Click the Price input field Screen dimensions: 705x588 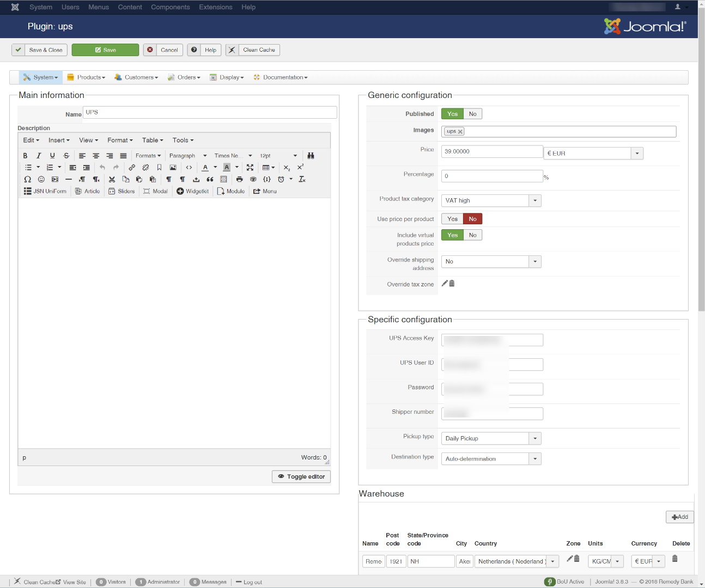click(492, 151)
